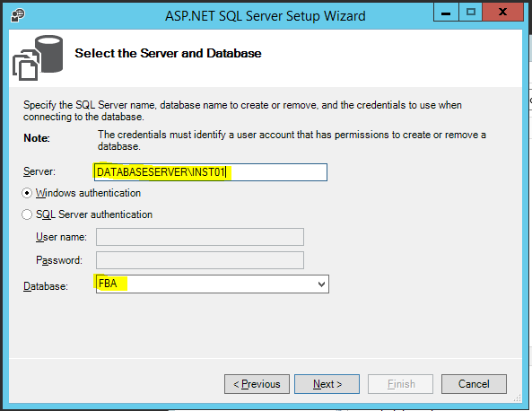Close the ASP.NET SQL Server Setup Wizard
The height and width of the screenshot is (411, 532).
coord(502,13)
